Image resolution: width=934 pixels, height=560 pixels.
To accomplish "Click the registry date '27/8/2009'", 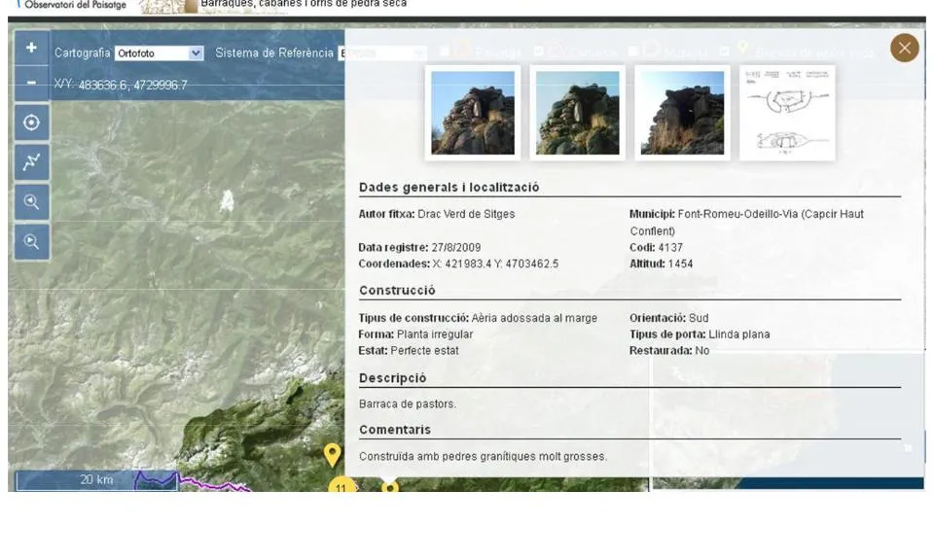I will click(455, 248).
